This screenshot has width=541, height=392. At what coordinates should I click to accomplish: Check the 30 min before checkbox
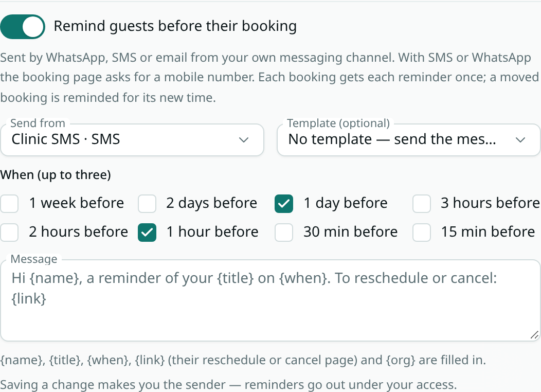click(284, 232)
